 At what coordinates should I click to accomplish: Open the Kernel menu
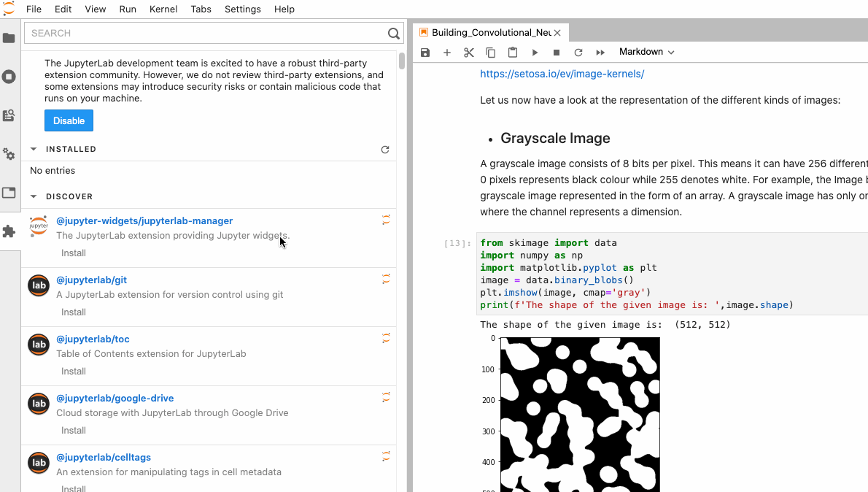click(163, 9)
